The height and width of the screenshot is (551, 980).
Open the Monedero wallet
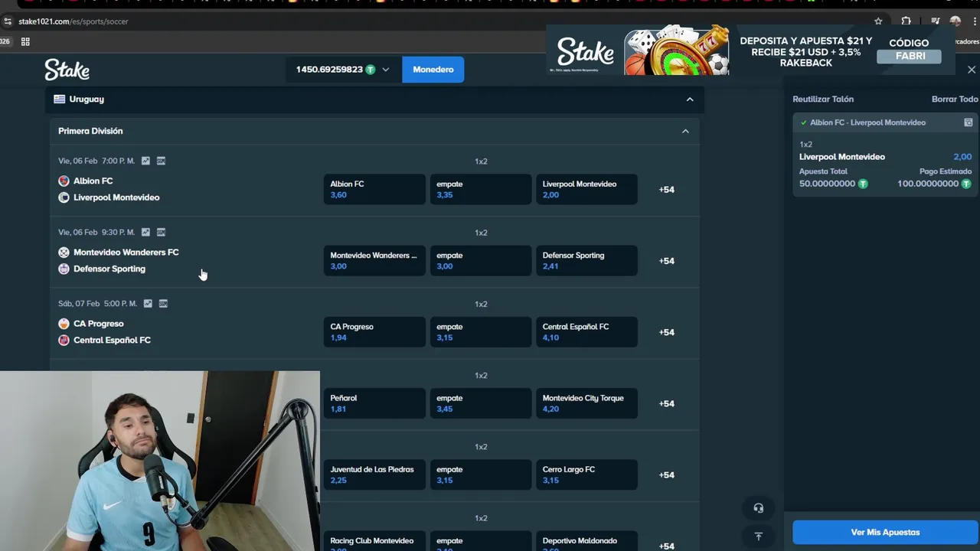pos(433,70)
